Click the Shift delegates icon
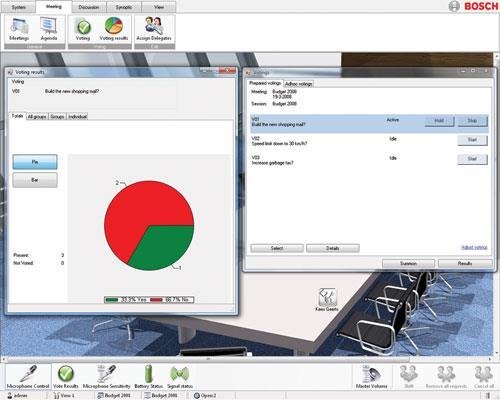Screen dimensions: 500x400 click(409, 377)
